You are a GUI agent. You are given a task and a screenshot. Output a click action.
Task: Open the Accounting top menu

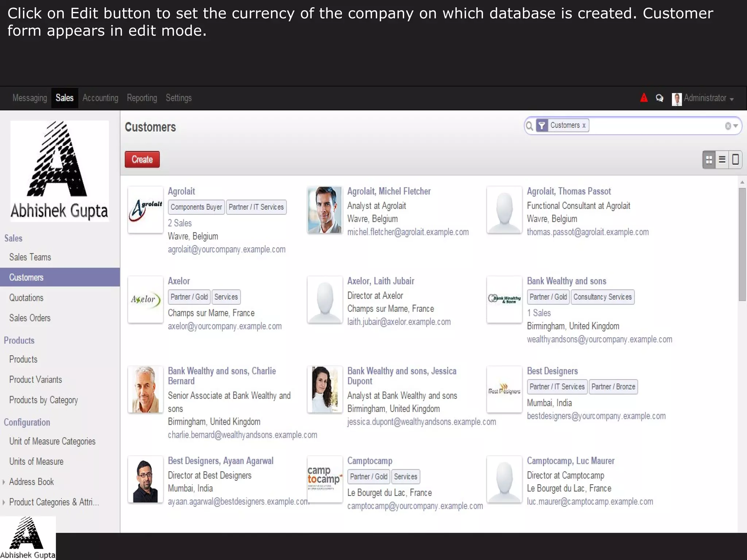click(100, 98)
